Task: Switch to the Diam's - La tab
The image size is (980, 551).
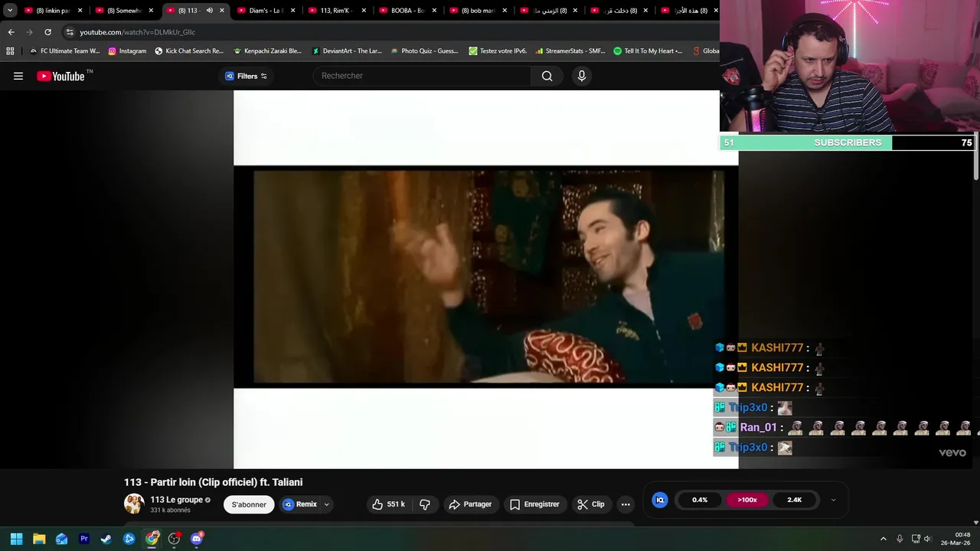Action: (x=266, y=11)
